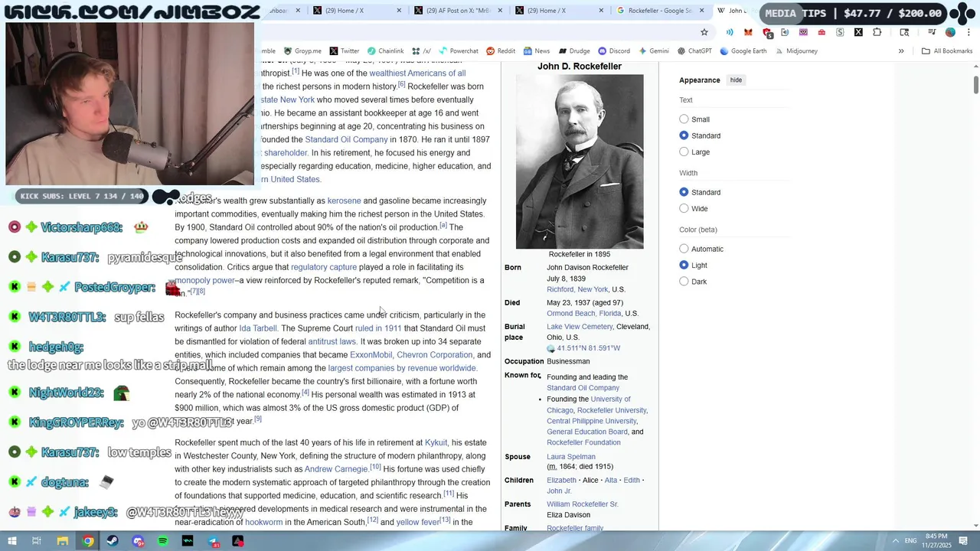The width and height of the screenshot is (980, 551).
Task: Open File Explorer from the taskbar
Action: point(63,541)
